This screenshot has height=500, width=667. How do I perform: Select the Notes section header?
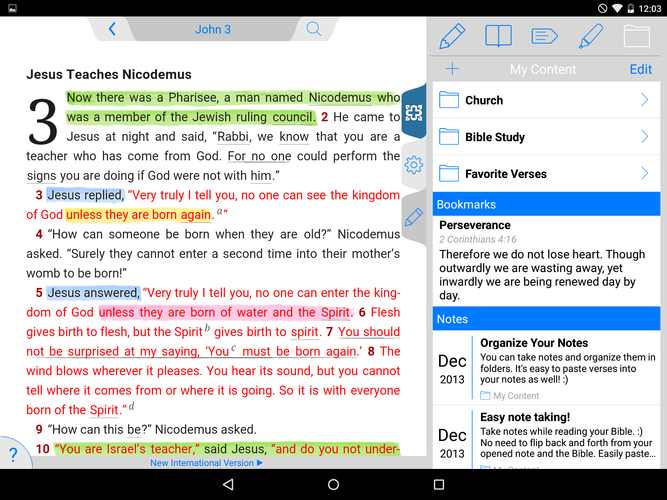546,319
